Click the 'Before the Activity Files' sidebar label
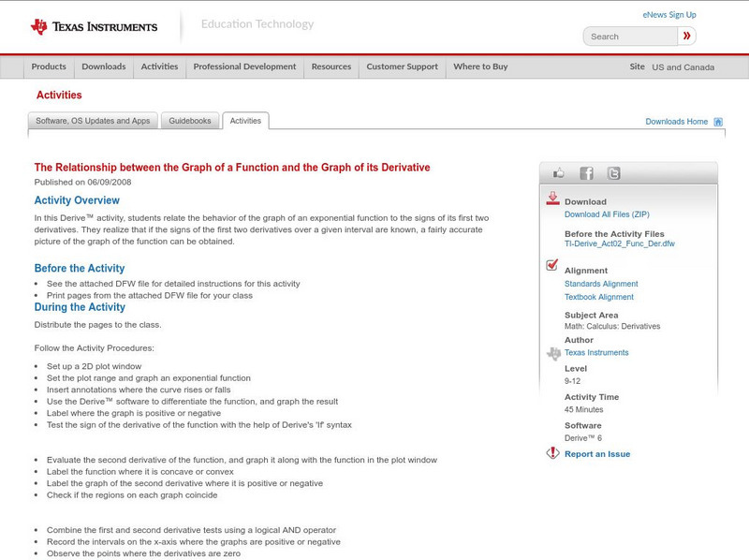The width and height of the screenshot is (749, 560). click(x=614, y=234)
